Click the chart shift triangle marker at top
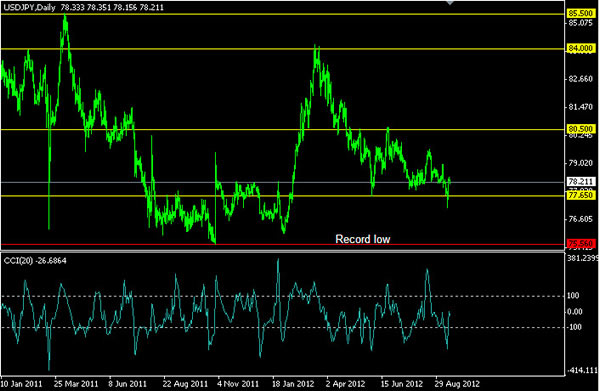Screen dimensions: 600x391 [450, 3]
